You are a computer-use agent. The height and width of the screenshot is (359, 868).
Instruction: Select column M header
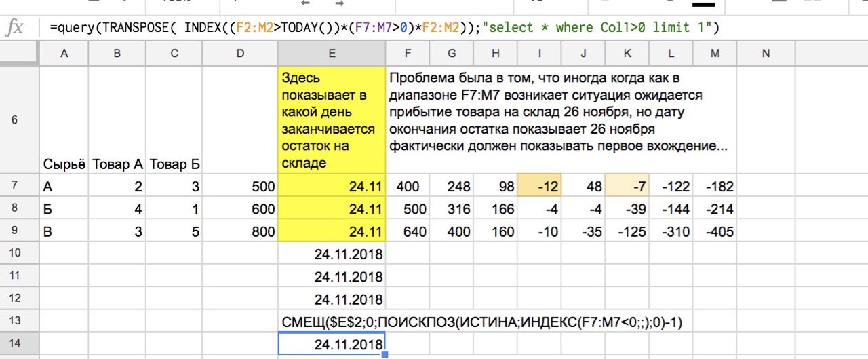(715, 53)
